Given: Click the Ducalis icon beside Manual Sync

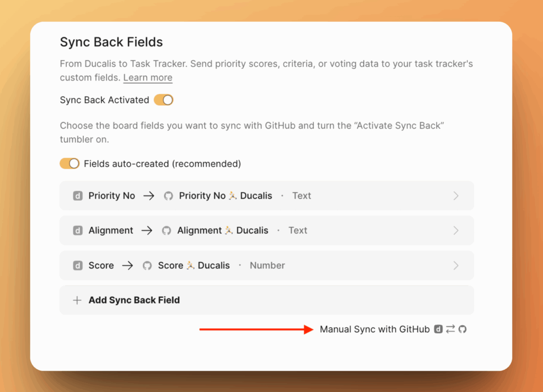Looking at the screenshot, I should 439,329.
